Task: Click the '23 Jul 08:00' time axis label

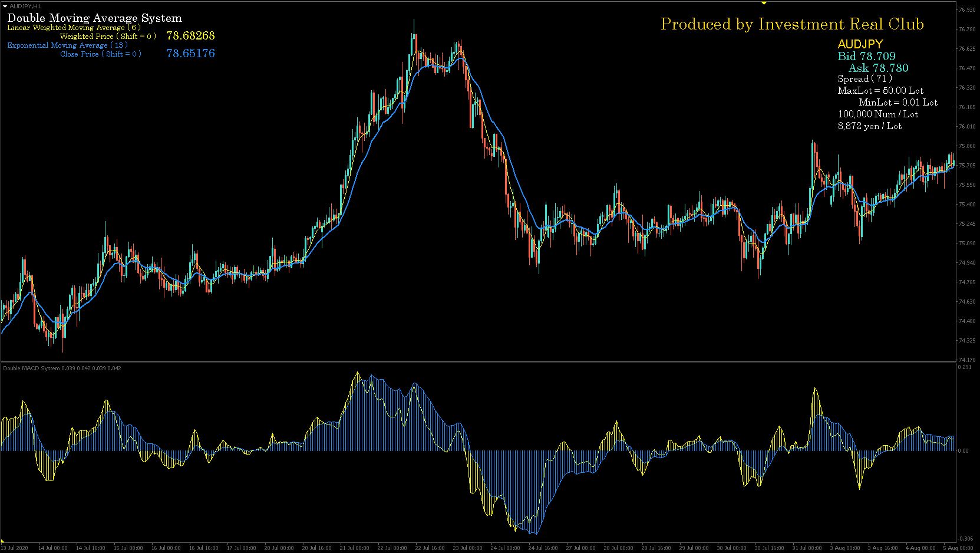Action: pos(467,548)
